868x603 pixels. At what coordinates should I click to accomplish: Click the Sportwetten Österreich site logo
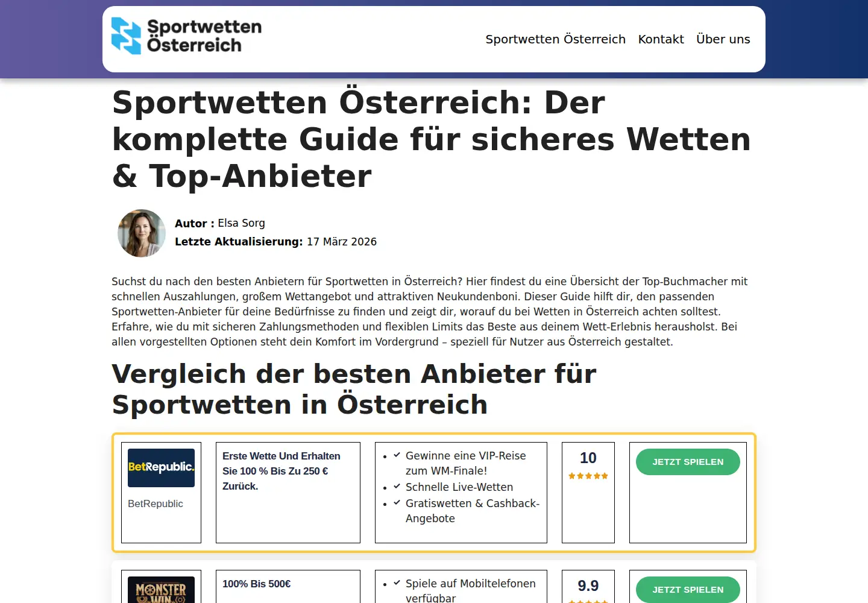pos(186,36)
